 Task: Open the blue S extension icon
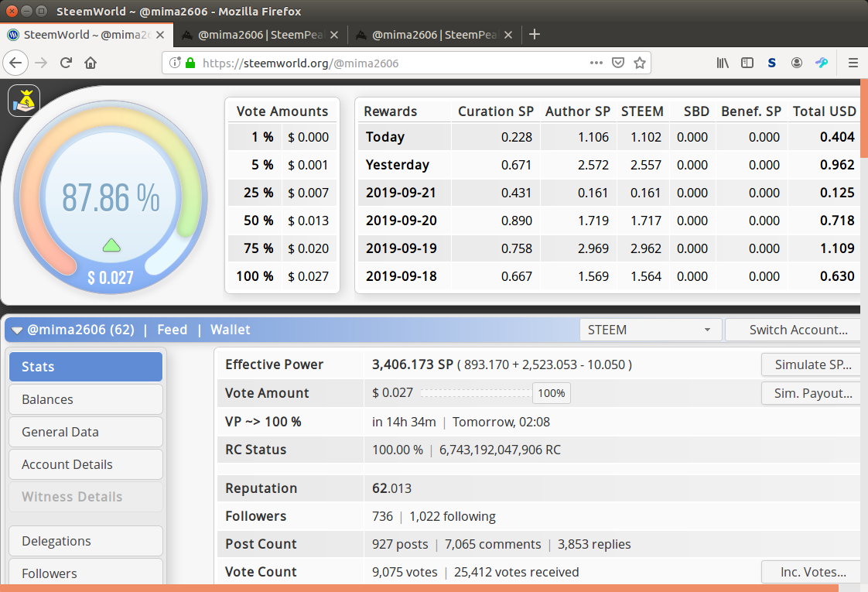[x=771, y=63]
